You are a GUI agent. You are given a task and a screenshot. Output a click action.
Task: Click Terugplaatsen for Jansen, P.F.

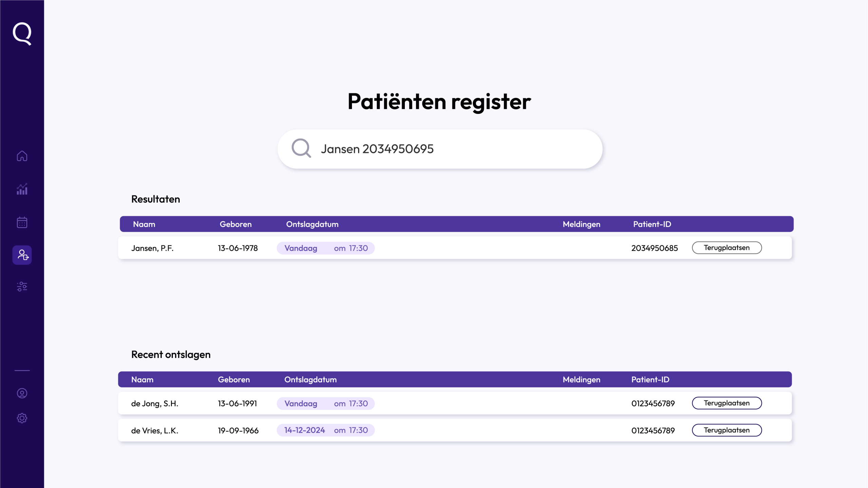pyautogui.click(x=727, y=248)
